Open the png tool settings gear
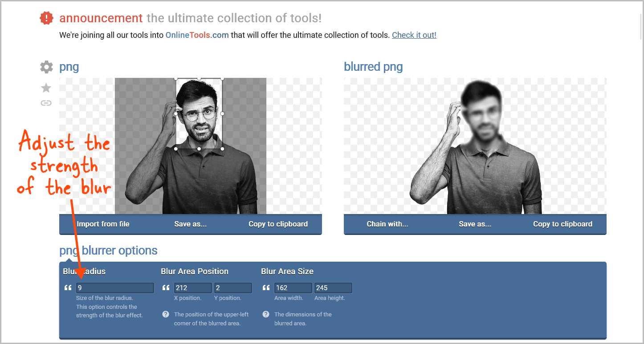The width and height of the screenshot is (644, 344). tap(46, 67)
